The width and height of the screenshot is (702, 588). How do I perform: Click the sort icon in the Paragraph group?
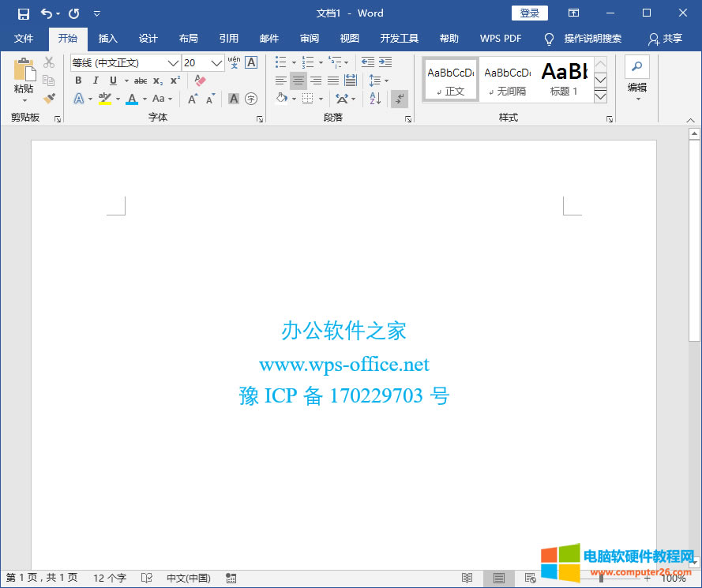[x=374, y=99]
